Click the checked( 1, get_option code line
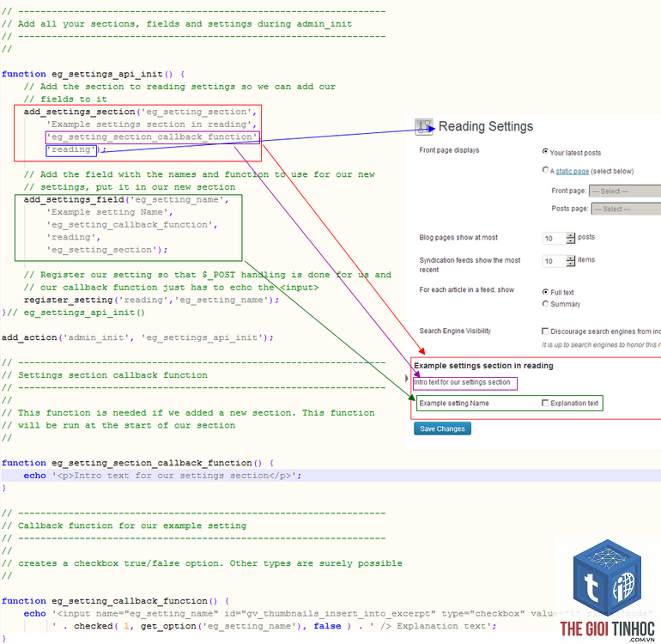Screen dimensions: 661x644 click(274, 626)
